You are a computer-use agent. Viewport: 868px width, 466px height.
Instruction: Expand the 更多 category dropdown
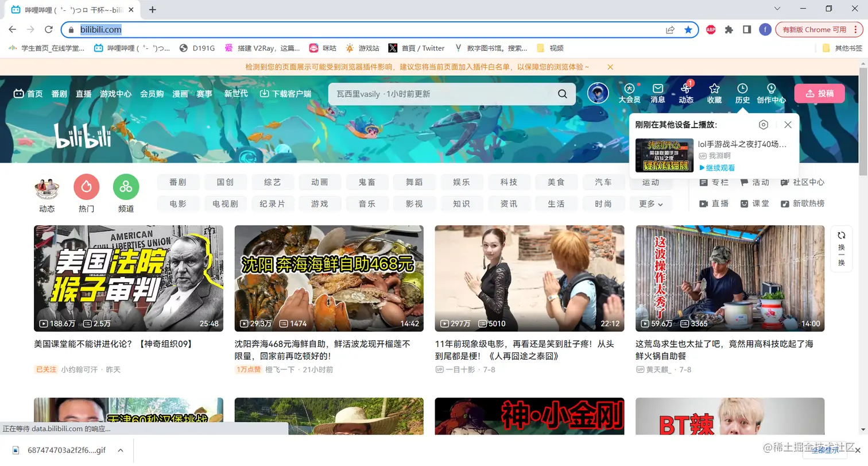pyautogui.click(x=650, y=204)
